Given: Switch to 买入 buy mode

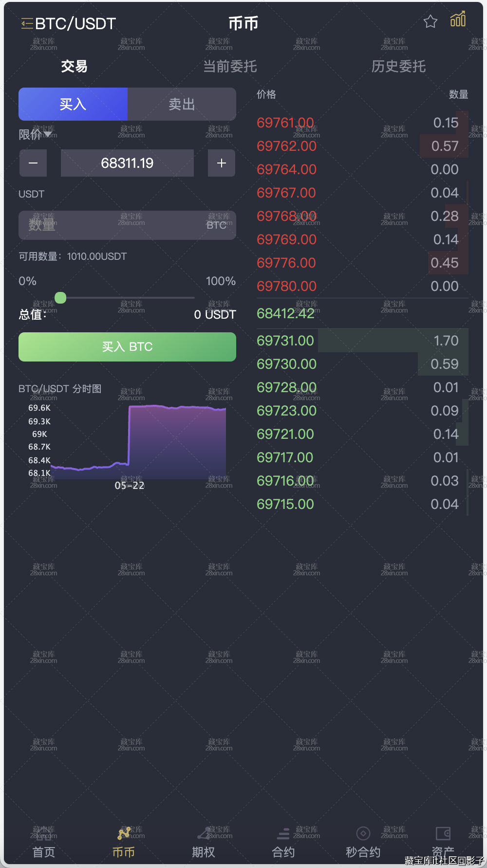Looking at the screenshot, I should pyautogui.click(x=73, y=104).
